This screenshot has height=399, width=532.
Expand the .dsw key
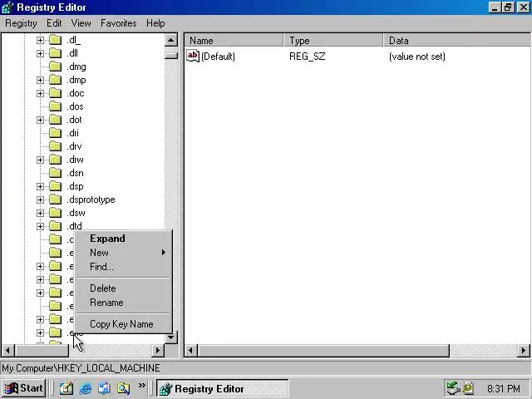point(40,213)
